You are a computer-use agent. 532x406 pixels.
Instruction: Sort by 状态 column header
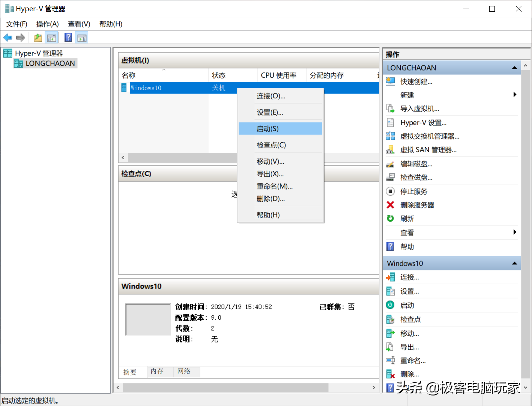[x=233, y=75]
